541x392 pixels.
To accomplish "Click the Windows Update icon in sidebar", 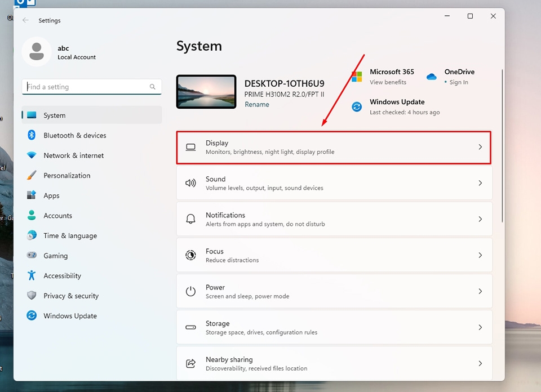I will point(31,316).
